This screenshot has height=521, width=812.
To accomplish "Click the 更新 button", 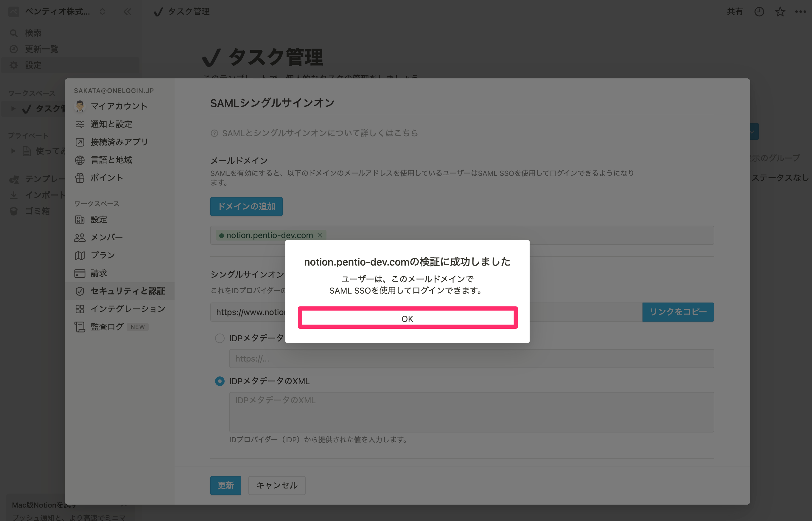I will tap(226, 486).
